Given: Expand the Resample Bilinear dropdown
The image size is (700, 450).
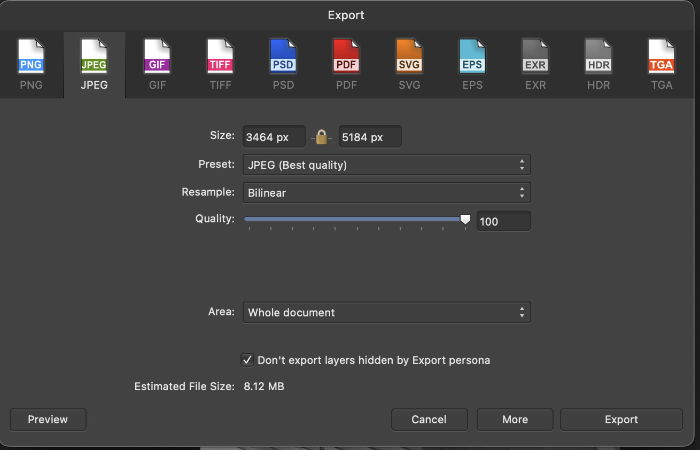Looking at the screenshot, I should (x=385, y=192).
